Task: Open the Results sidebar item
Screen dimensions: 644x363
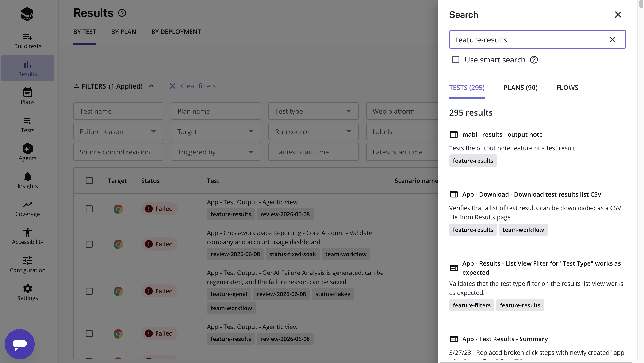Action: (x=27, y=69)
